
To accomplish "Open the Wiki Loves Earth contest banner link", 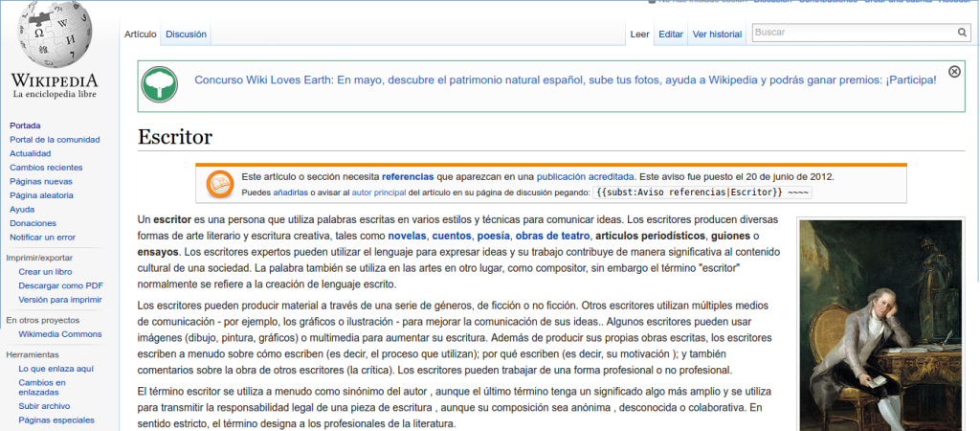I will pyautogui.click(x=566, y=80).
